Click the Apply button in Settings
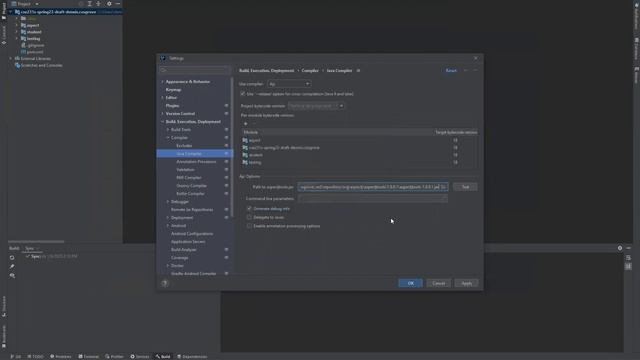 click(467, 283)
